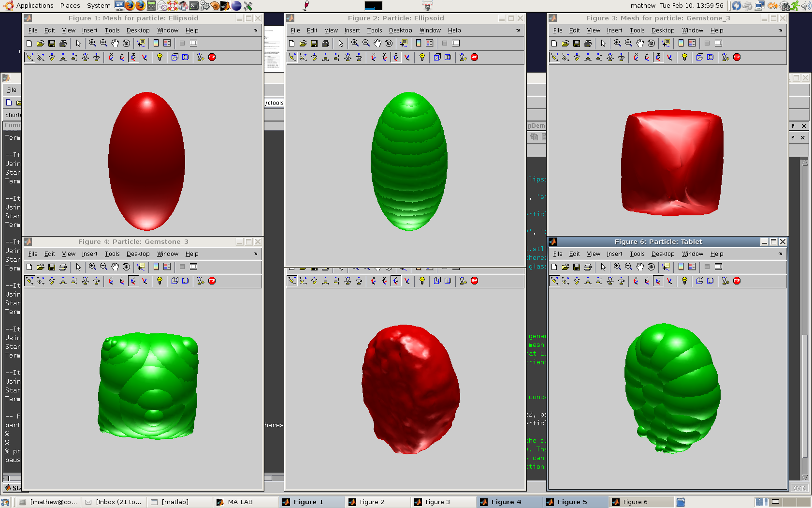Select Move Camera Horizontally/Vertically tool in Figure 3
Viewport: 812px width, 508px height.
click(588, 57)
